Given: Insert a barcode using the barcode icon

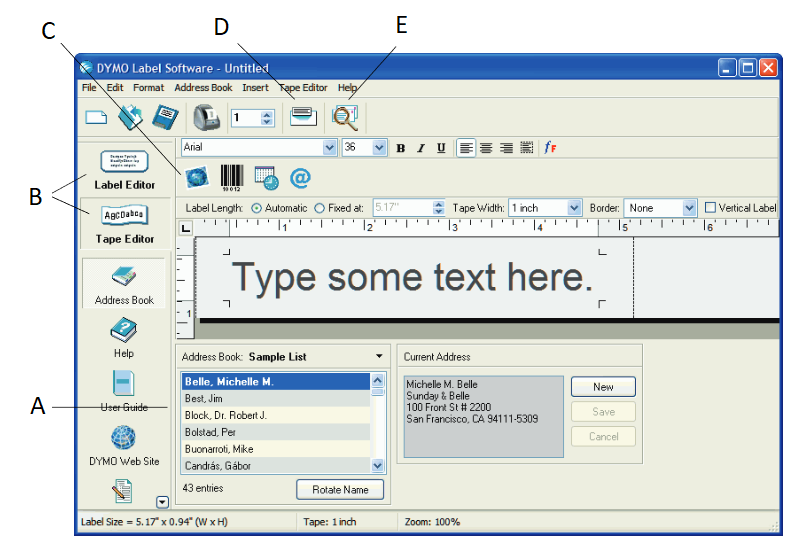Looking at the screenshot, I should pos(231,177).
